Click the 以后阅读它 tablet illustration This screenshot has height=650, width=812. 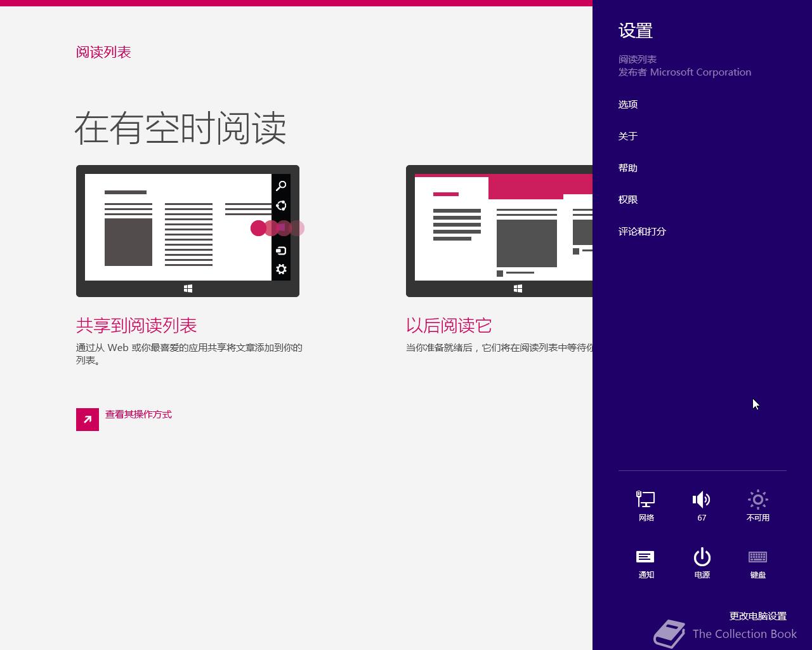point(499,231)
